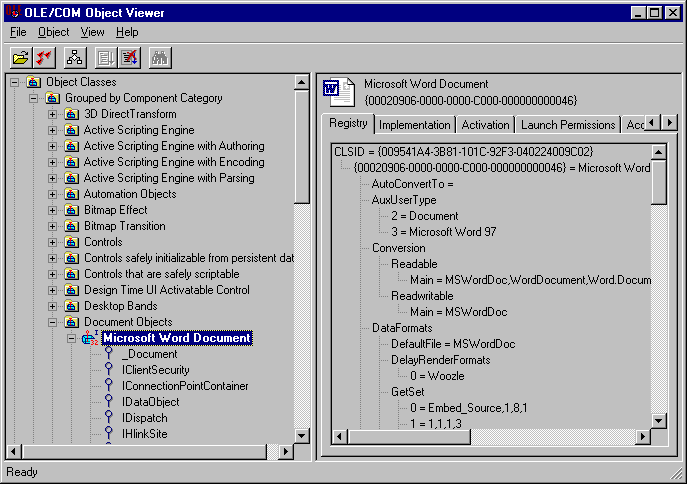This screenshot has width=687, height=484.
Task: Click the Word document icon in right pane
Action: (x=334, y=92)
